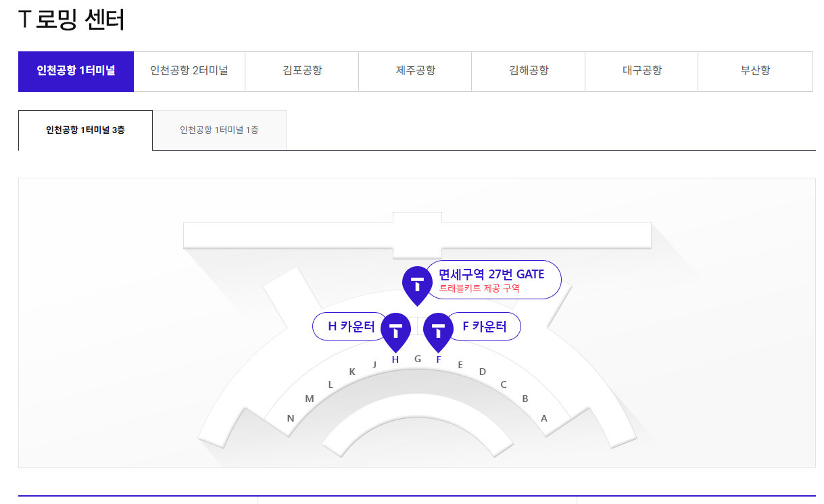Select the 대구공항 tab
The image size is (824, 504).
click(x=641, y=71)
